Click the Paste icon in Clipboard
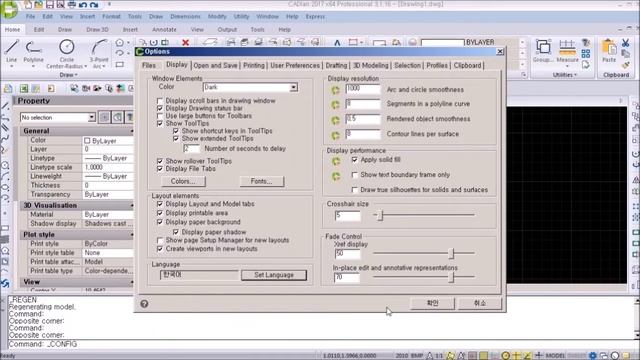This screenshot has width=640, height=360. (609, 51)
